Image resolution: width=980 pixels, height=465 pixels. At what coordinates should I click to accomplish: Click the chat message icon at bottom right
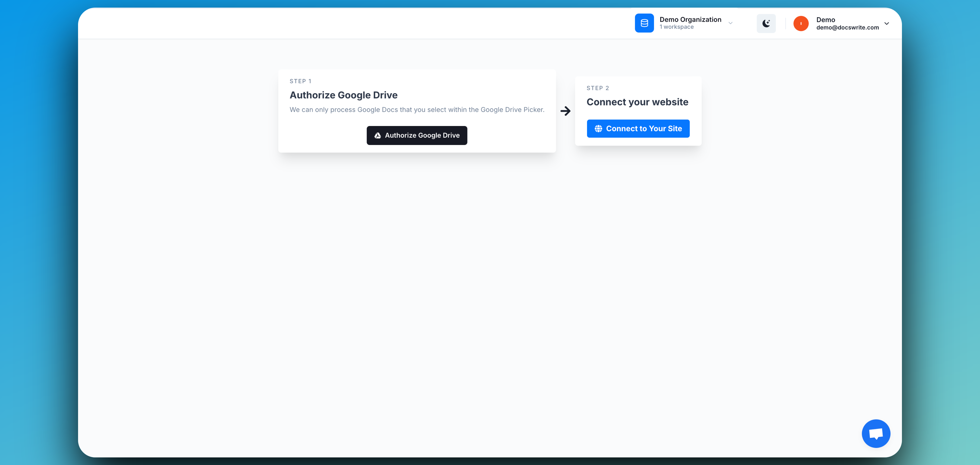[876, 433]
